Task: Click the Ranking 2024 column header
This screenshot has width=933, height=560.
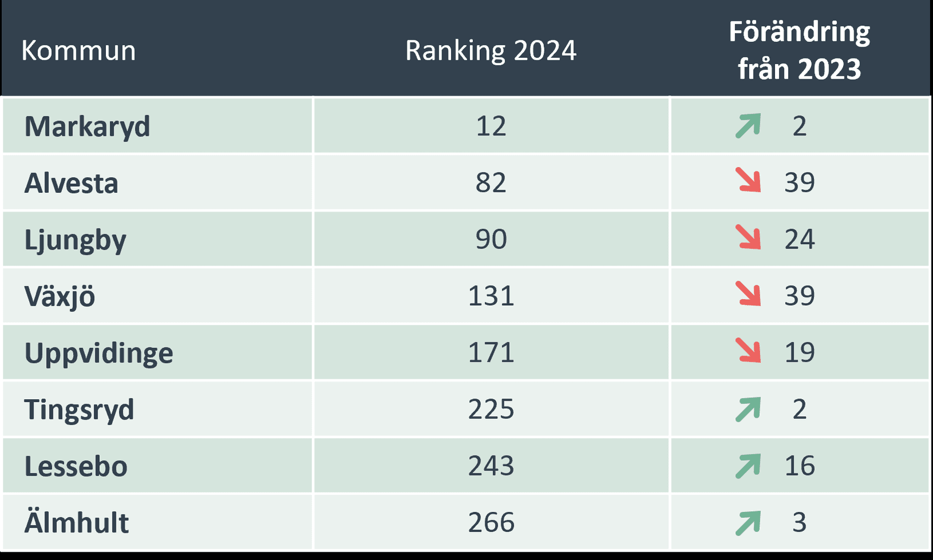Action: click(x=491, y=51)
